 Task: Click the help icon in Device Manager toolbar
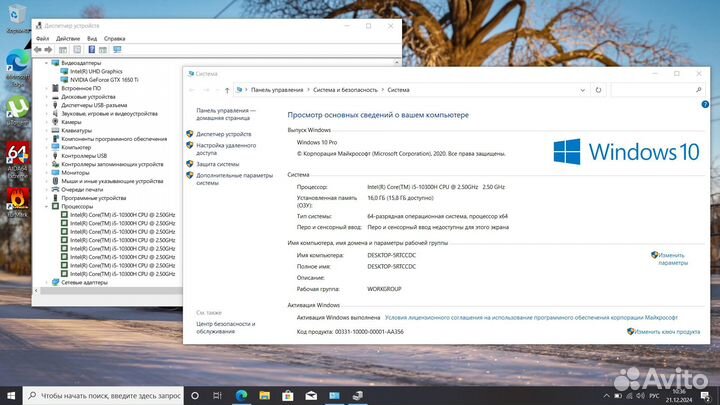[91, 50]
